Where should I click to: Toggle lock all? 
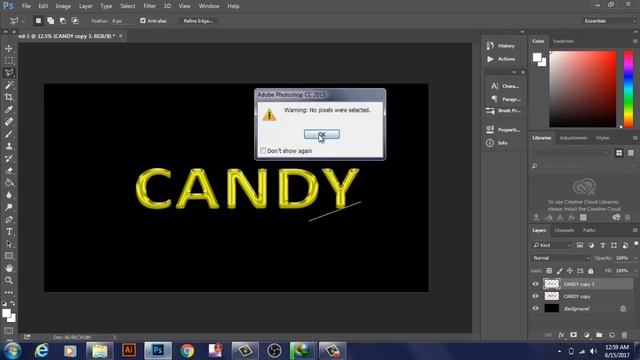(591, 271)
